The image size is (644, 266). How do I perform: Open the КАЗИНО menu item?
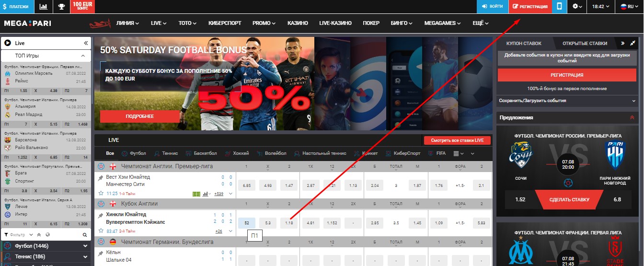click(x=298, y=23)
